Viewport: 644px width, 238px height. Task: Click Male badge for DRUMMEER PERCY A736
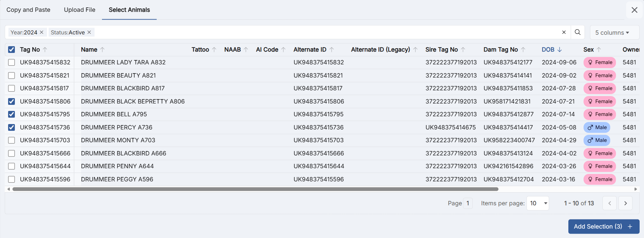597,127
